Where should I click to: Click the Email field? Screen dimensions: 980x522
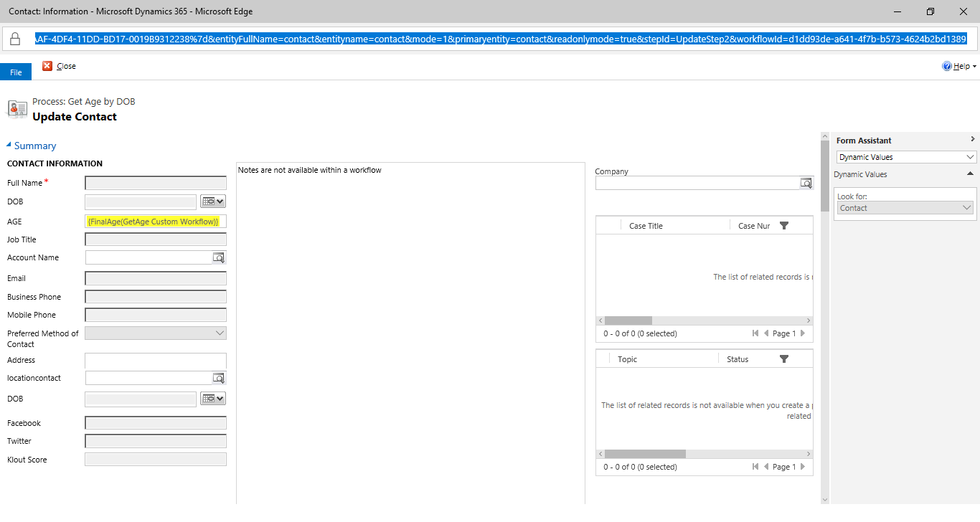point(156,278)
